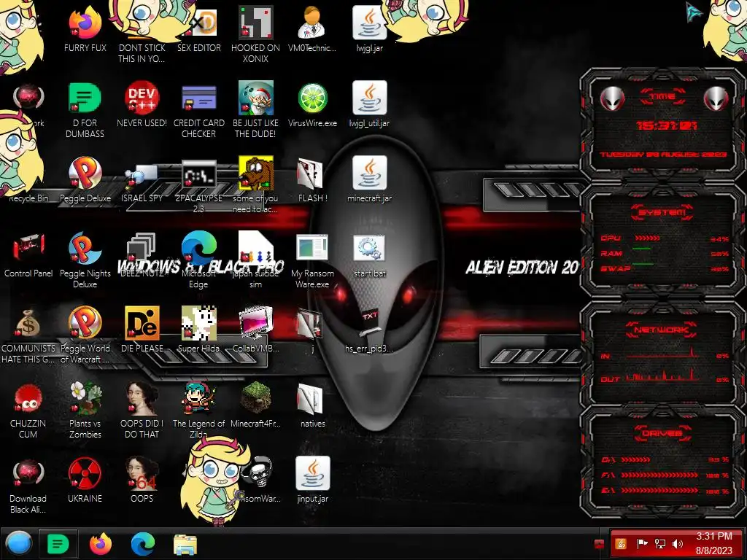Click the E:\ drive usage bar
The width and height of the screenshot is (747, 560).
[x=659, y=490]
